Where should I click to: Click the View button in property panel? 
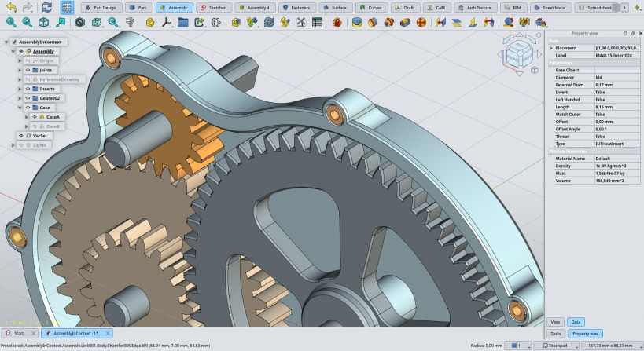click(555, 322)
